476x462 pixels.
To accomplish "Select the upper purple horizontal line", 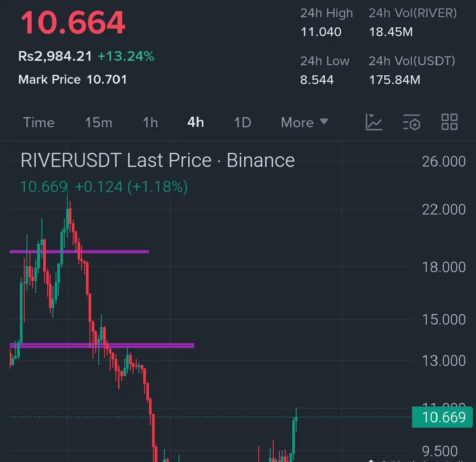I will point(79,251).
